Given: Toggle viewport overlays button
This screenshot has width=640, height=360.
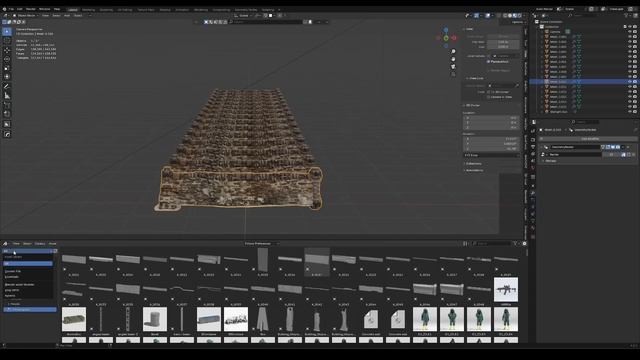Looking at the screenshot, I should [487, 16].
